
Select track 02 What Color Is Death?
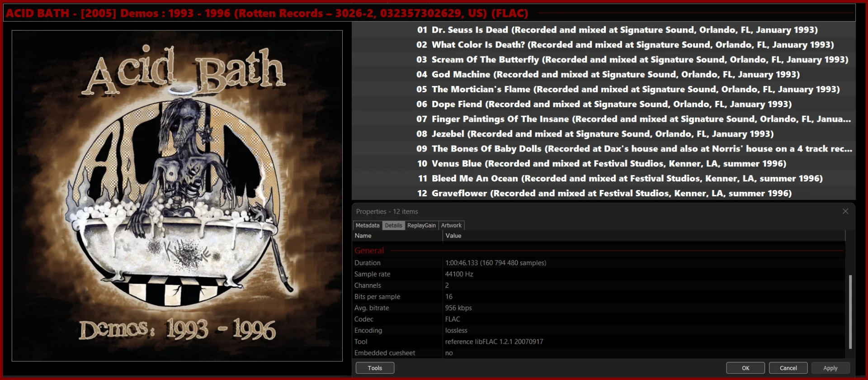604,45
